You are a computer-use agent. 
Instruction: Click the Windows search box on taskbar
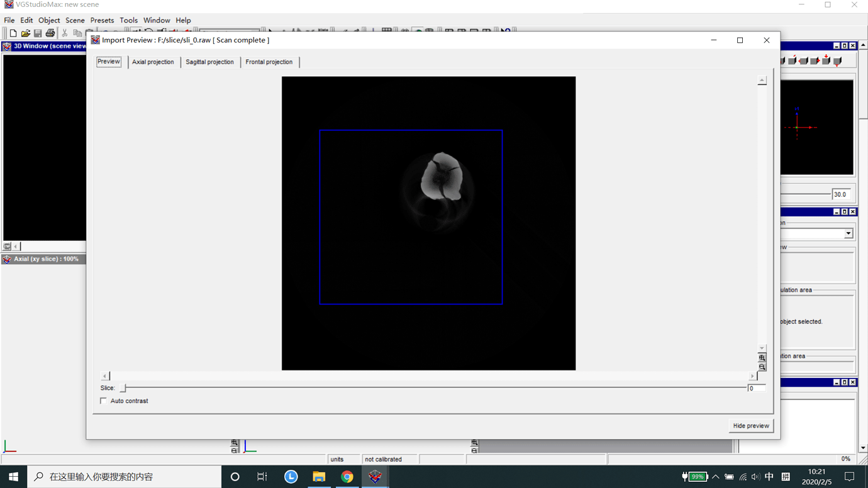(x=126, y=477)
